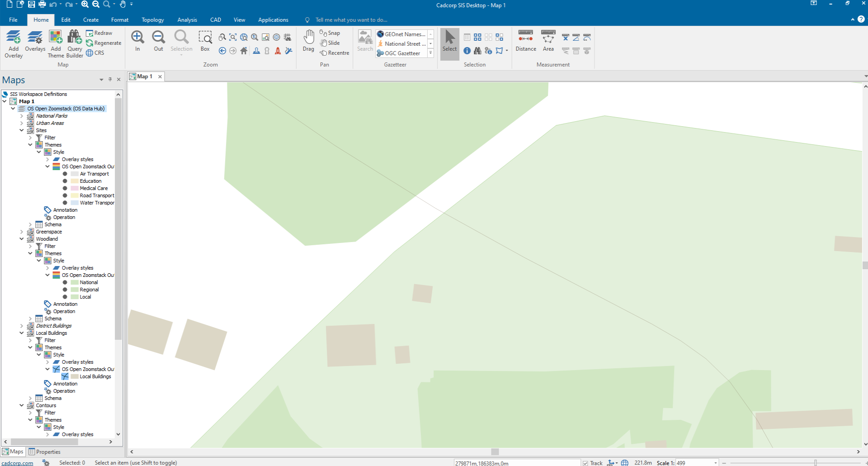Open the cadcorp.com link

[x=18, y=463]
